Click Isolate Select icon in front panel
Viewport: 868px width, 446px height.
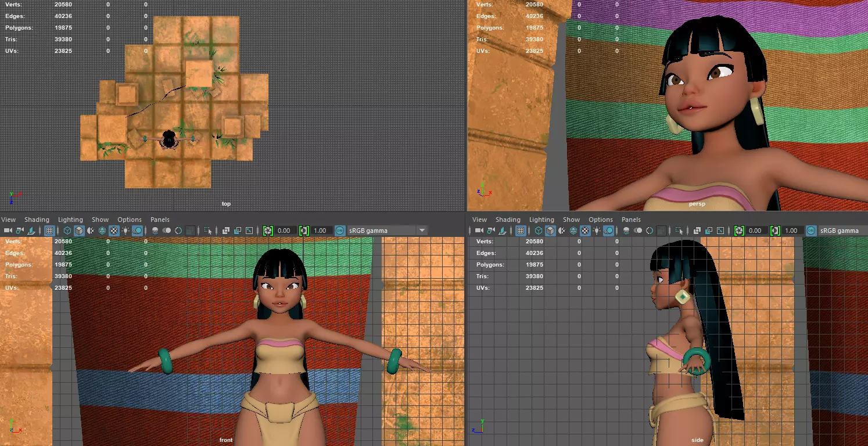click(208, 231)
